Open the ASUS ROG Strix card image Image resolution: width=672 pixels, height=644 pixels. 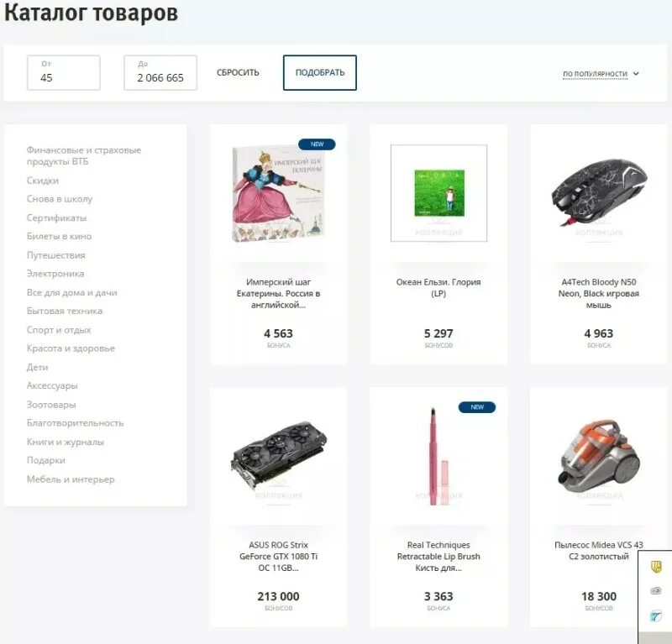pyautogui.click(x=279, y=455)
